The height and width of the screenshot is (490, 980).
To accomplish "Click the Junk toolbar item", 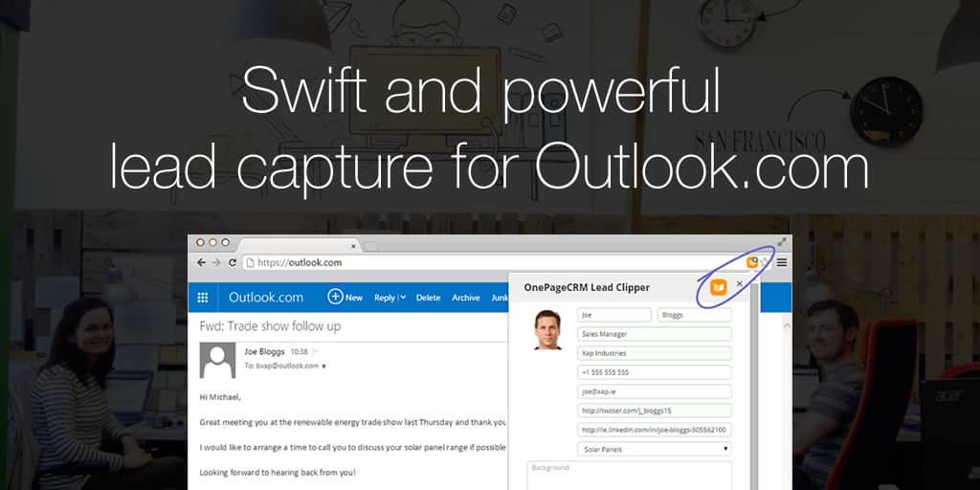I will coord(500,298).
